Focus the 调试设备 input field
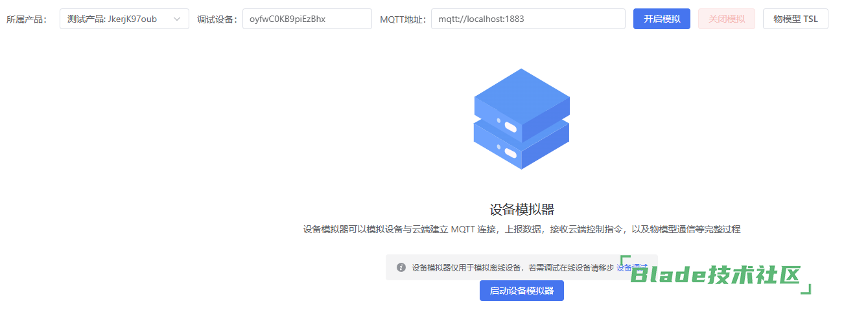The height and width of the screenshot is (334, 868). coord(307,19)
